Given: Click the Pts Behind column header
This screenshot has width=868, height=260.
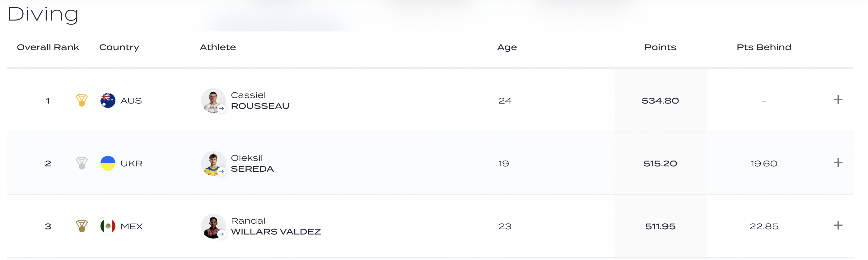Looking at the screenshot, I should pos(763,47).
